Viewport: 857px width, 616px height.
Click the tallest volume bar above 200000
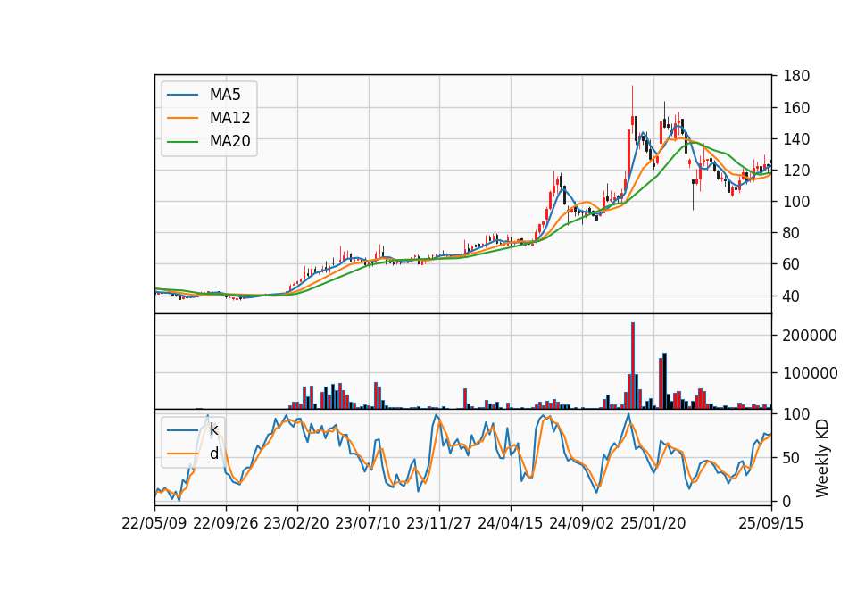tap(633, 366)
